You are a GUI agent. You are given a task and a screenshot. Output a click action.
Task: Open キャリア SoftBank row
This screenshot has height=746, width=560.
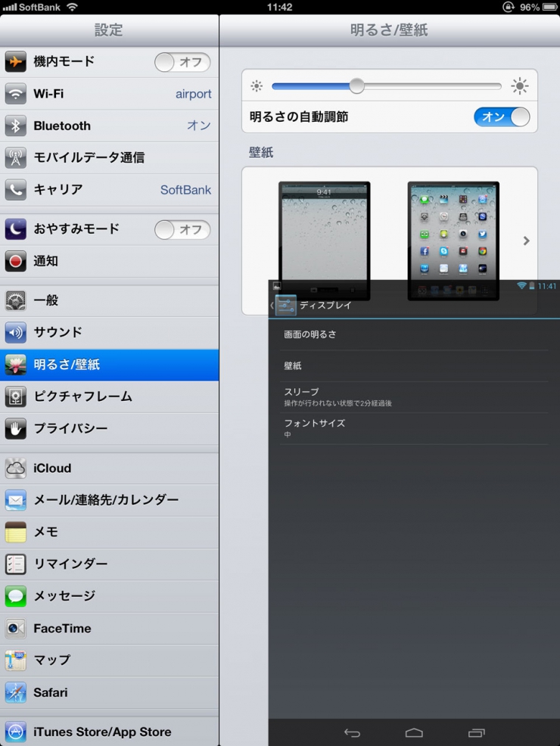110,190
